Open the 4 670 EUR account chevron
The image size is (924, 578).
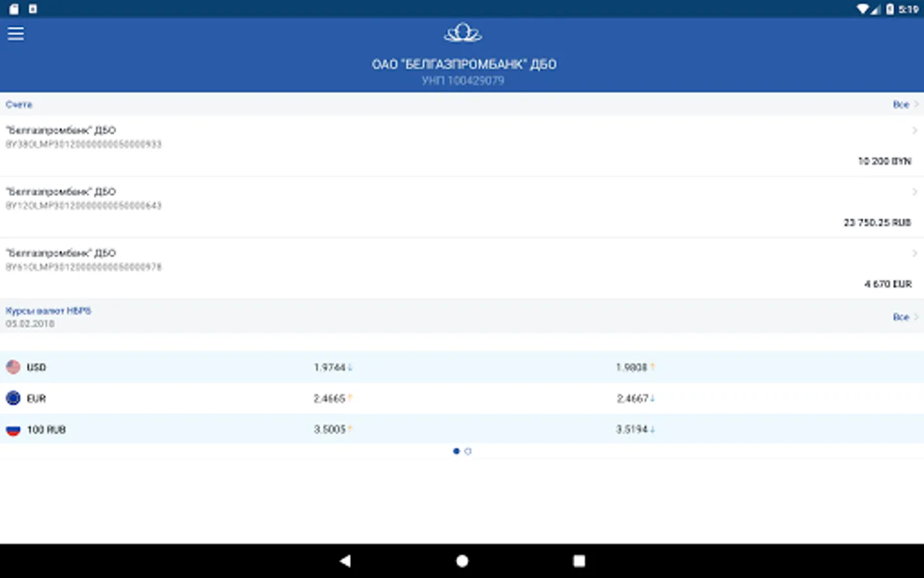pyautogui.click(x=914, y=253)
